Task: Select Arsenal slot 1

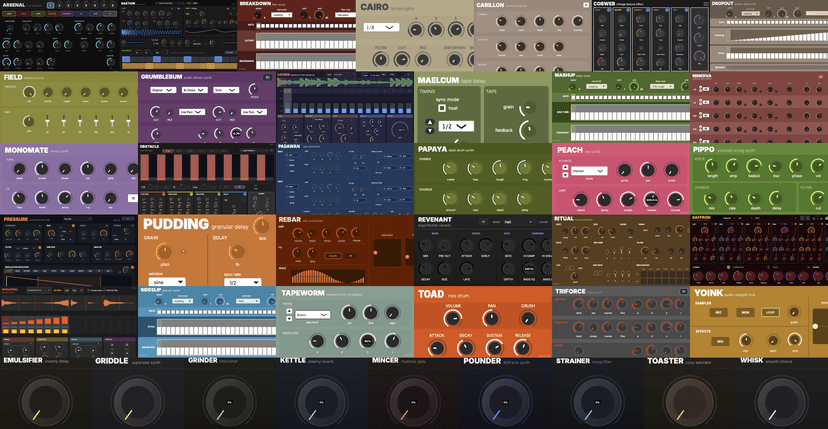Action: (x=50, y=5)
